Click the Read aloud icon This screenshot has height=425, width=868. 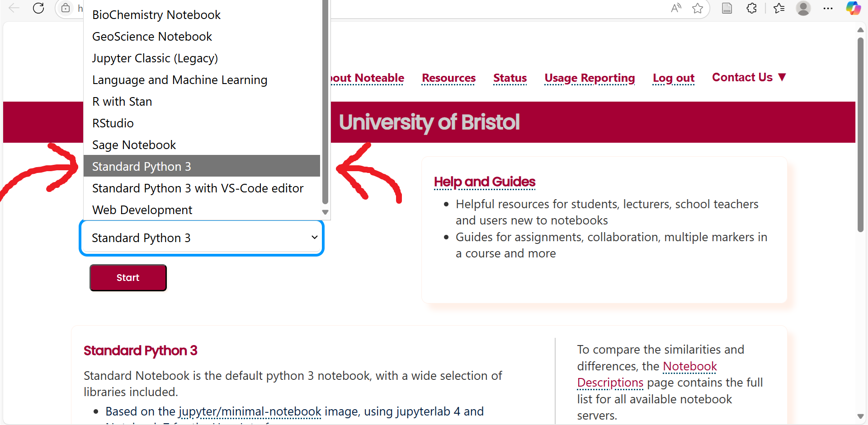point(676,8)
